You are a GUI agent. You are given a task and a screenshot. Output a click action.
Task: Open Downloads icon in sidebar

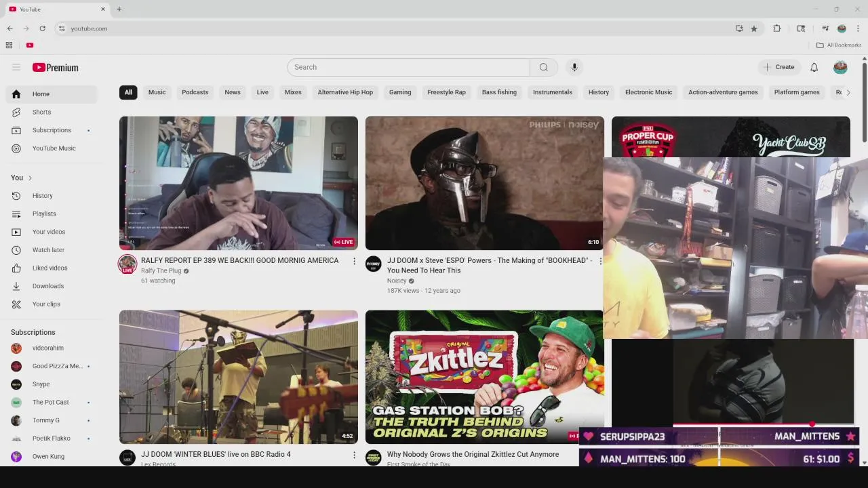coord(16,286)
